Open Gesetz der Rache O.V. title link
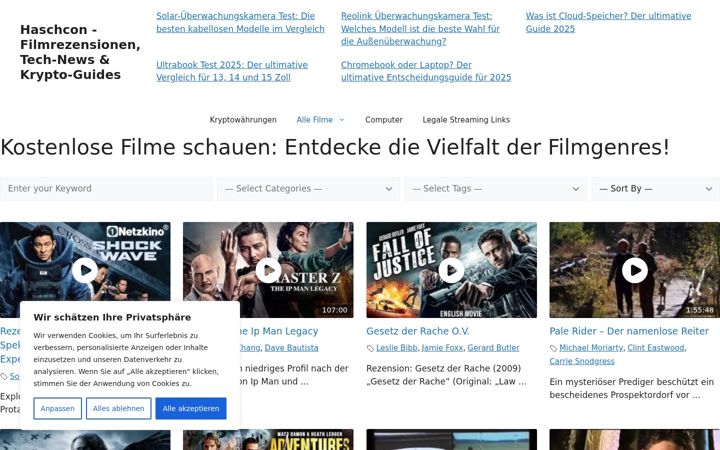Viewport: 720px width, 450px height. coord(418,331)
